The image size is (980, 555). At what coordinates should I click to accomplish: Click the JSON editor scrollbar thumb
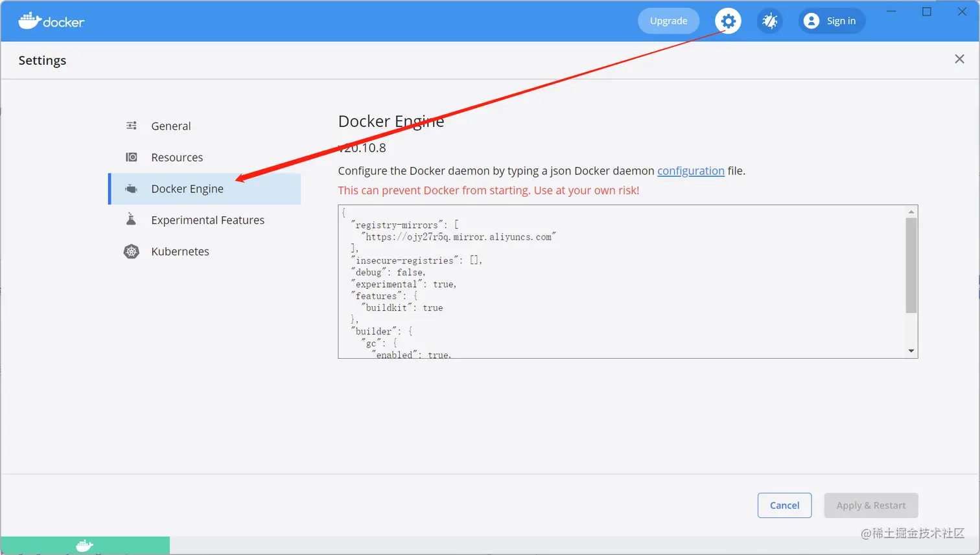click(911, 266)
